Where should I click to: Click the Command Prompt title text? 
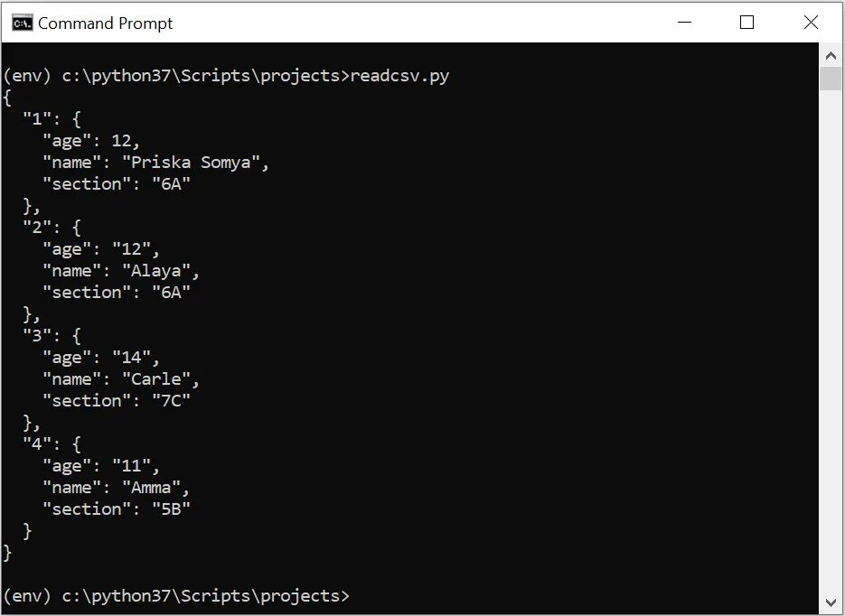pyautogui.click(x=105, y=23)
